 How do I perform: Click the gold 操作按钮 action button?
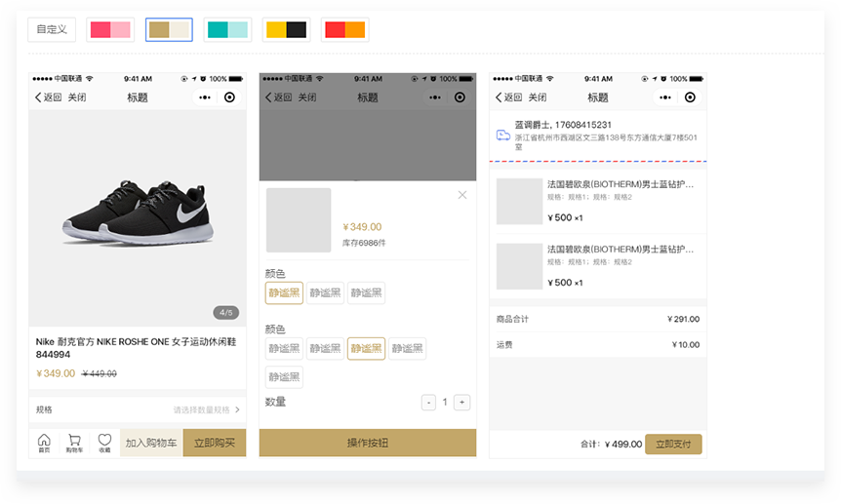368,443
